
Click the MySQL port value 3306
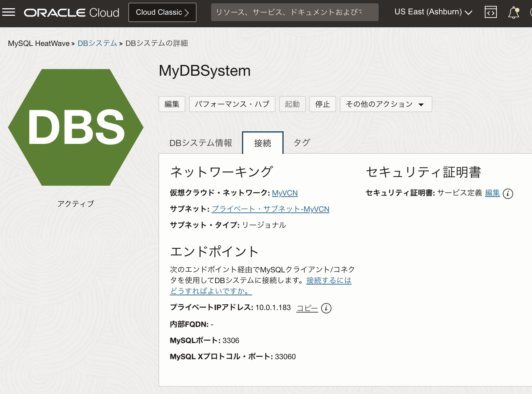pyautogui.click(x=231, y=341)
